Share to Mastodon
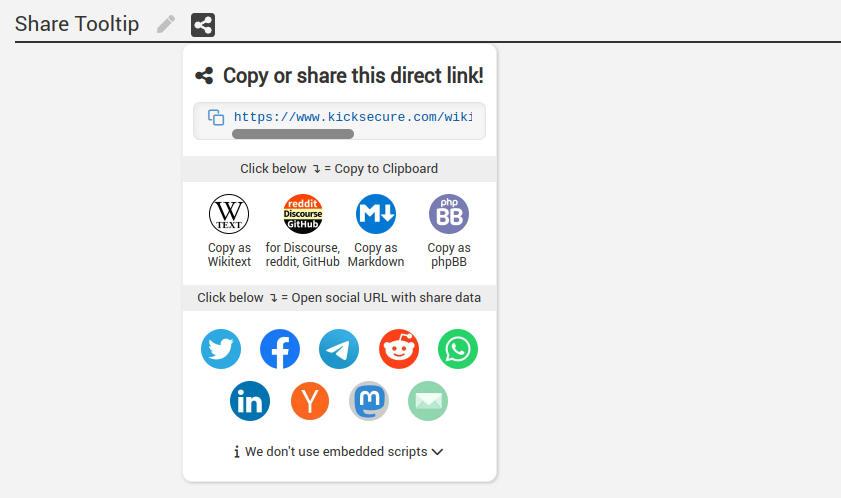This screenshot has width=841, height=498. [x=369, y=401]
